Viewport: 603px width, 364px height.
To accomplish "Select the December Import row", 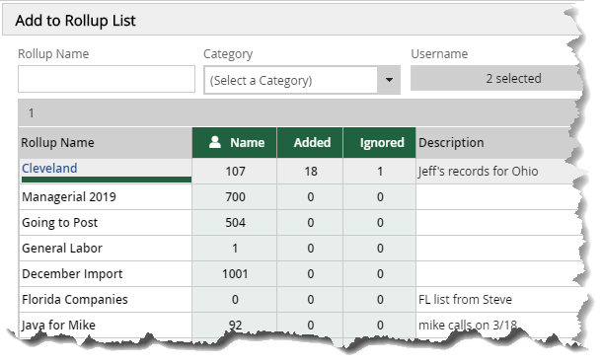I will [300, 273].
